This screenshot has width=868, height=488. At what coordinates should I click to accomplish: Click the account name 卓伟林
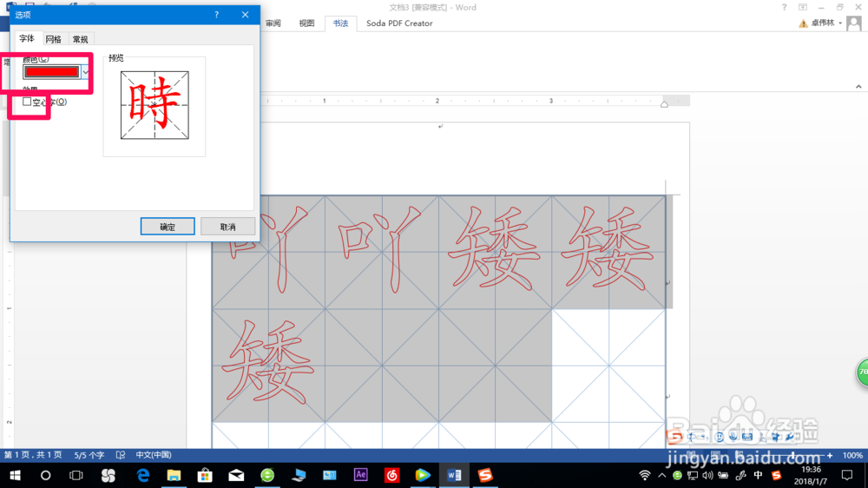823,23
